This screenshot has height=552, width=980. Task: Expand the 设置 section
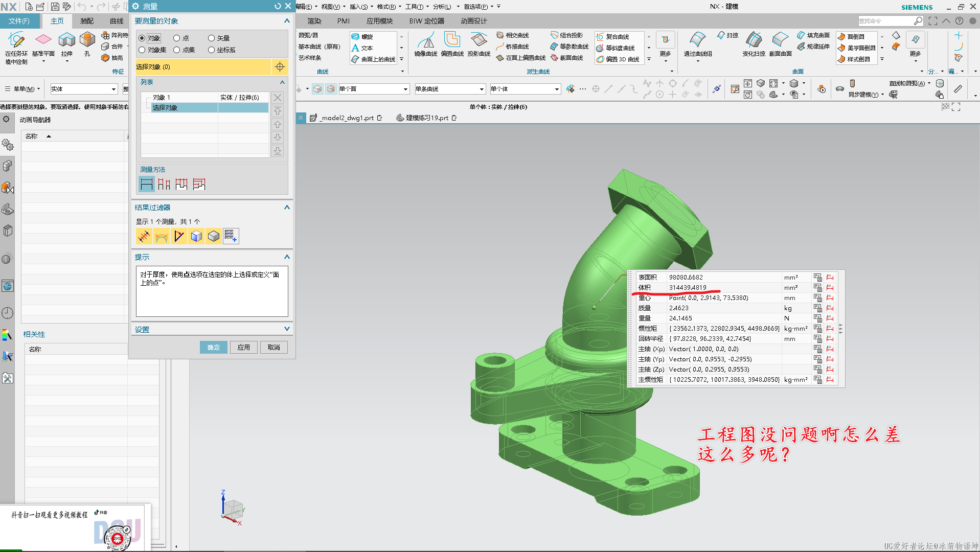coord(287,329)
